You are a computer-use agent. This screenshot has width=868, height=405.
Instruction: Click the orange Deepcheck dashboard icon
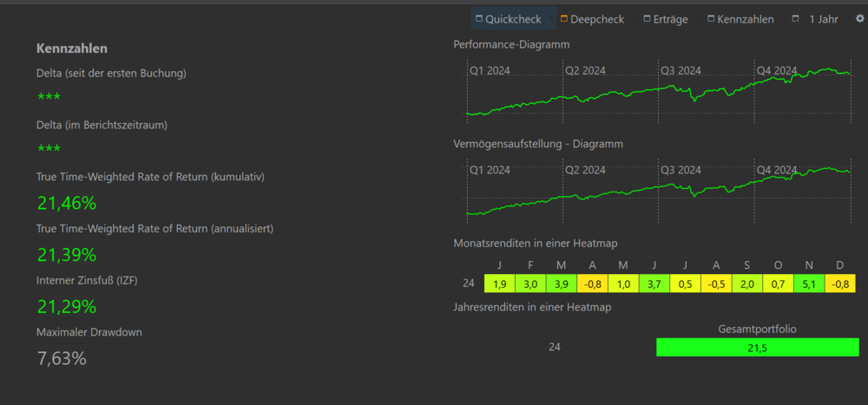point(564,19)
